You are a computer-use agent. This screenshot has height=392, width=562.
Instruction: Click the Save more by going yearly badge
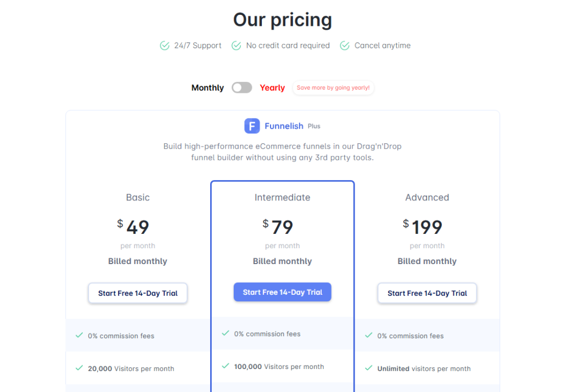click(x=333, y=88)
